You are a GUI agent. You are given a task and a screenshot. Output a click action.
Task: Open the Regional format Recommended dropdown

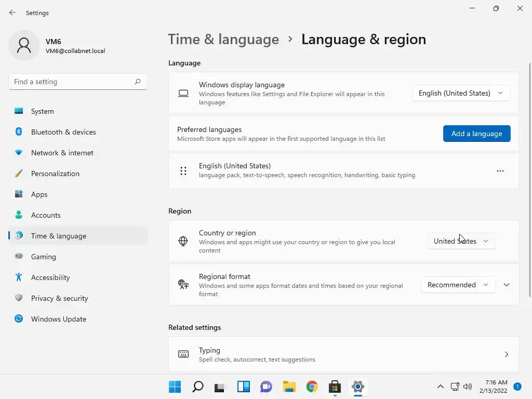pyautogui.click(x=458, y=285)
